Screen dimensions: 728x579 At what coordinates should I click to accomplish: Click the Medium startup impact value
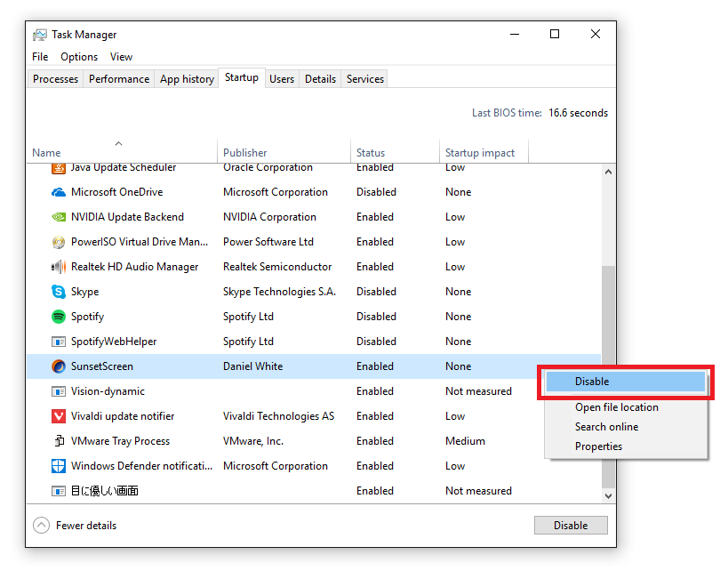(465, 441)
